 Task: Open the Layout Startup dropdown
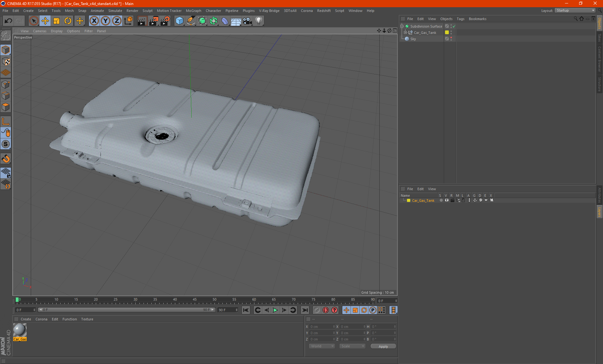click(575, 10)
